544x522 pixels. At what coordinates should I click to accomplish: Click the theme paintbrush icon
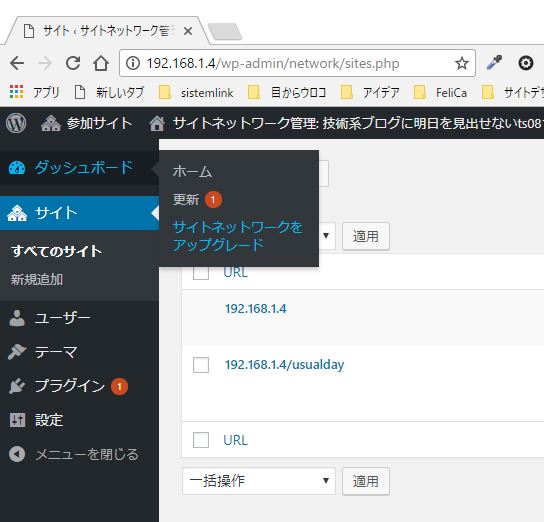coord(17,352)
